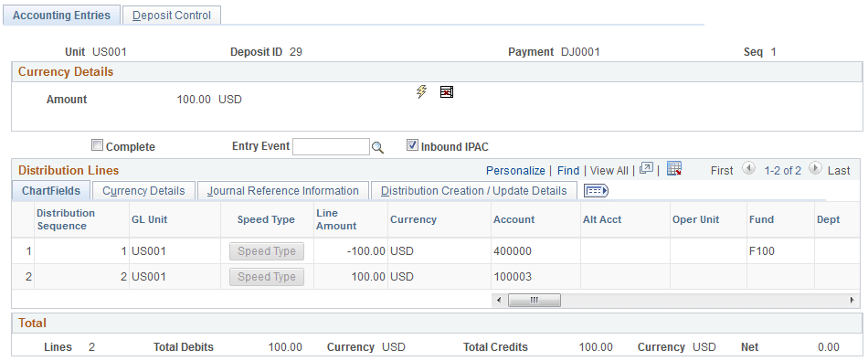Click the Alt Acct column header

click(x=602, y=219)
